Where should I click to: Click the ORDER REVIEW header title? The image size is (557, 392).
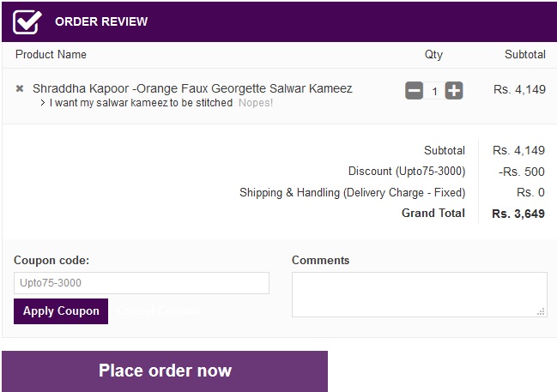tap(101, 21)
